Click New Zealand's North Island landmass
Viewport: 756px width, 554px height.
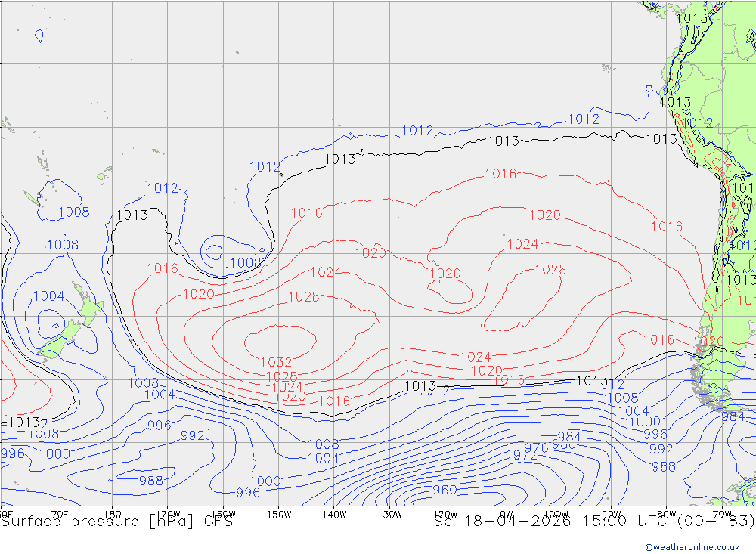pos(90,310)
